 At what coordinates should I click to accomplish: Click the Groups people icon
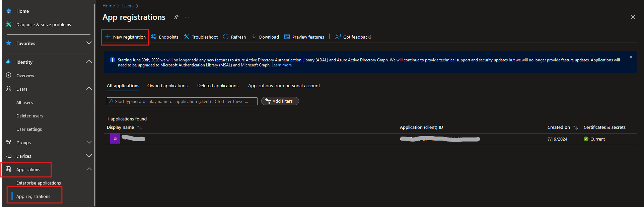[9, 142]
